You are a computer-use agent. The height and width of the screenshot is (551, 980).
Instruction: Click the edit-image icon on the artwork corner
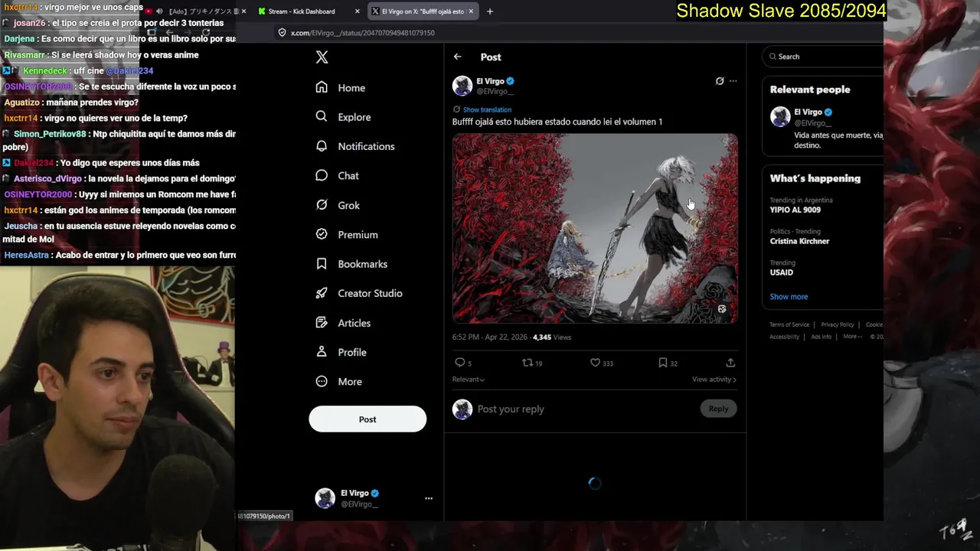[x=721, y=309]
